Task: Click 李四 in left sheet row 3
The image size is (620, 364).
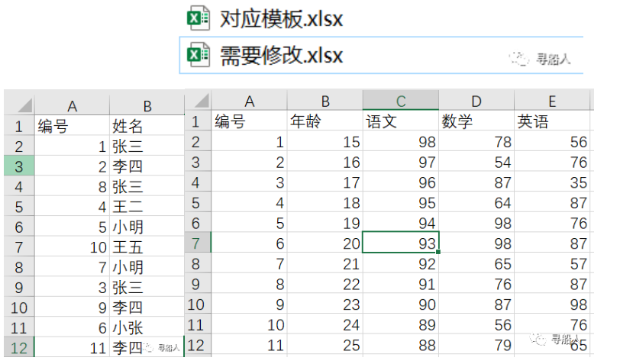Action: click(x=147, y=166)
